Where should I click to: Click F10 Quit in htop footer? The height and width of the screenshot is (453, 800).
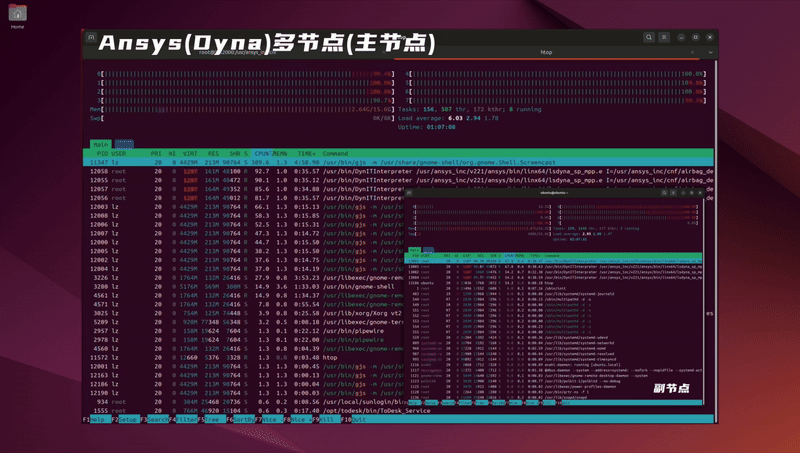pyautogui.click(x=355, y=419)
